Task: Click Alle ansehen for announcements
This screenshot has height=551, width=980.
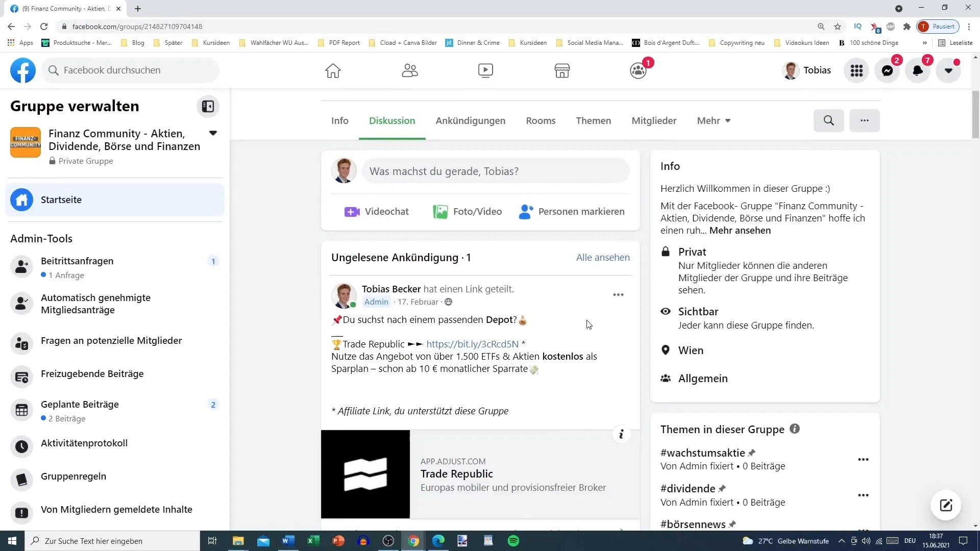Action: click(603, 258)
